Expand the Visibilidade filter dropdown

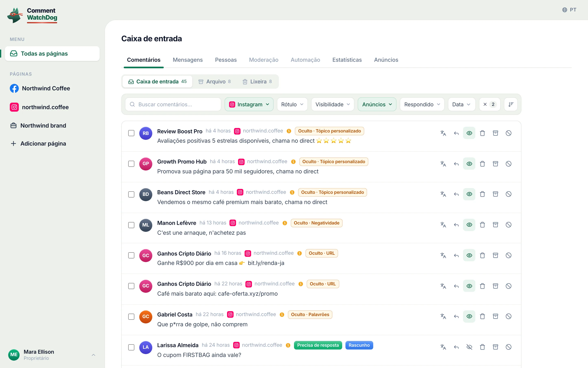333,104
